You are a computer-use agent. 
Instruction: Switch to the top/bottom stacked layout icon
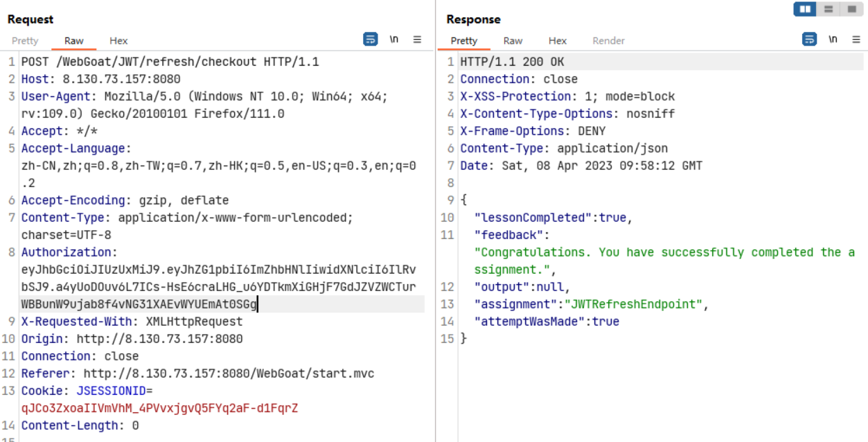pos(828,9)
